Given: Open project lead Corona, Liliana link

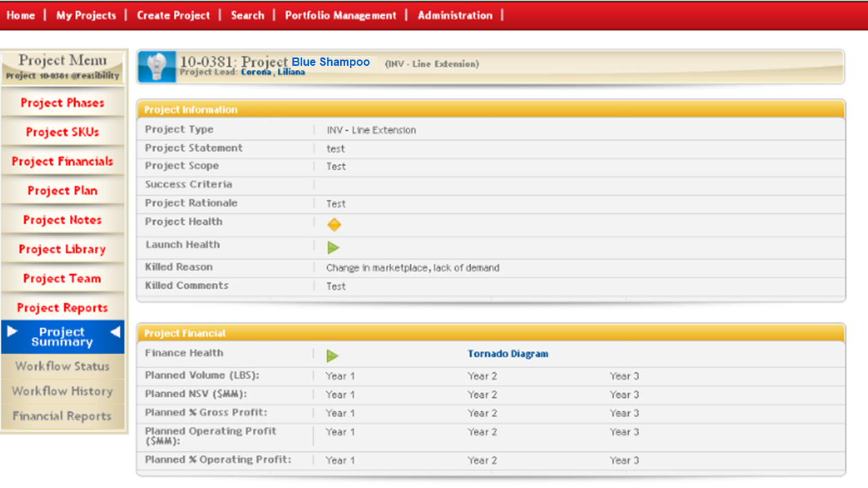Looking at the screenshot, I should click(272, 72).
